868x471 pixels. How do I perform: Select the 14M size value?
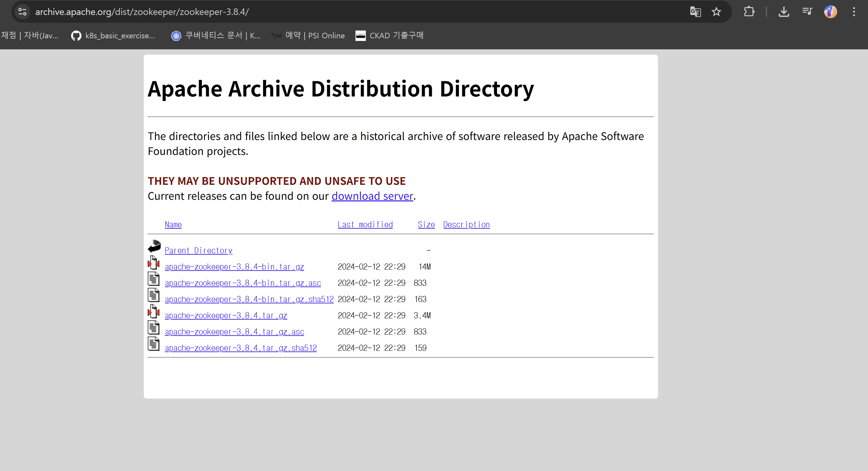coord(425,267)
